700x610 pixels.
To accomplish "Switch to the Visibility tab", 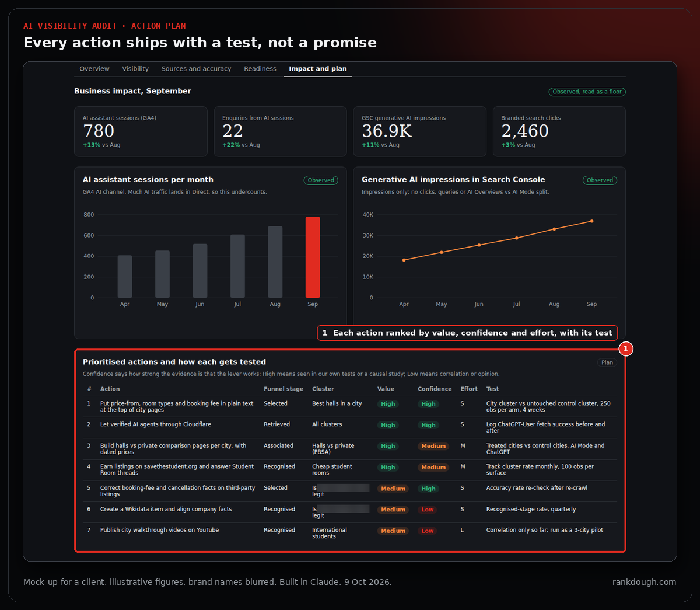I will pyautogui.click(x=135, y=69).
